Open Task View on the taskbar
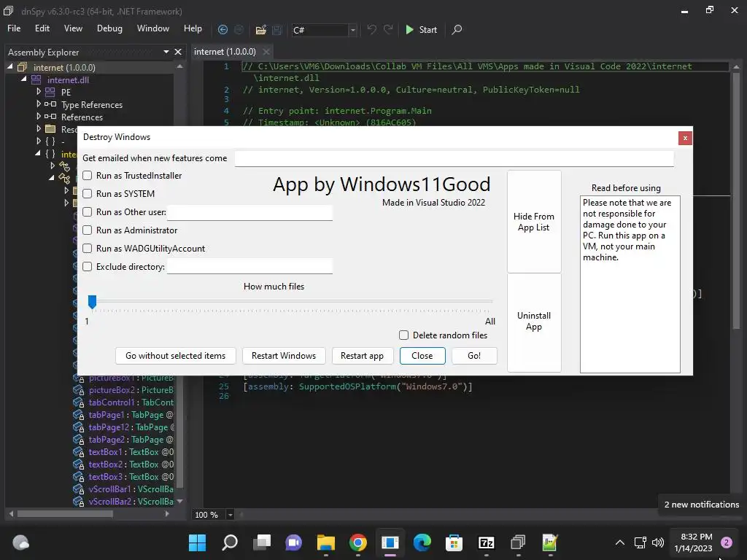747x560 pixels. (262, 542)
